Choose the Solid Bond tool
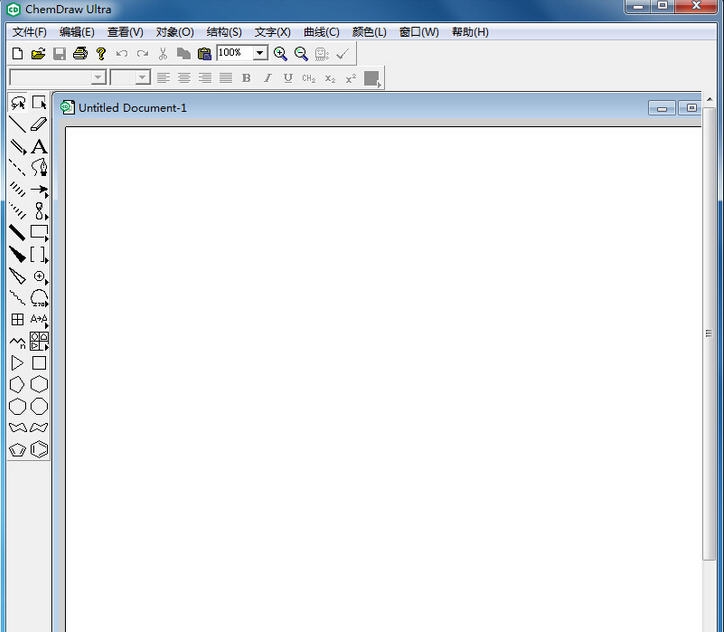 [18, 124]
